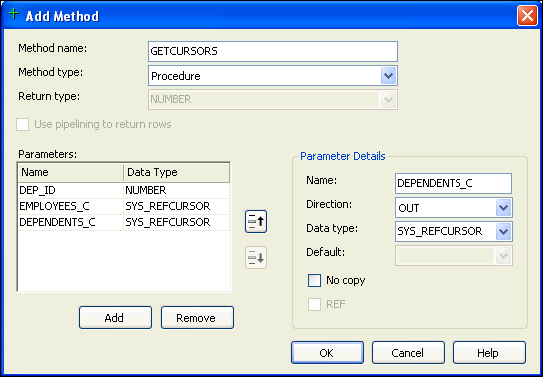Click the Name column header
Viewport: 543px width, 377px height.
71,172
